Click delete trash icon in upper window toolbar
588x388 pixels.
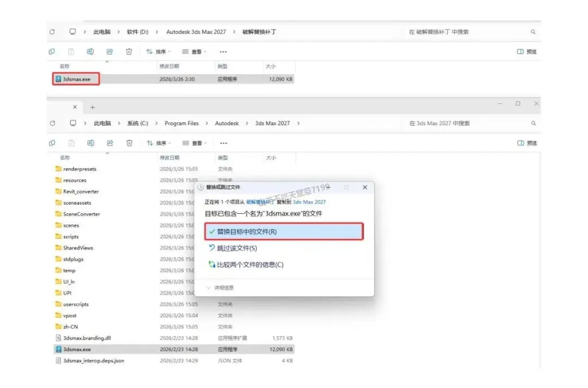tap(129, 52)
